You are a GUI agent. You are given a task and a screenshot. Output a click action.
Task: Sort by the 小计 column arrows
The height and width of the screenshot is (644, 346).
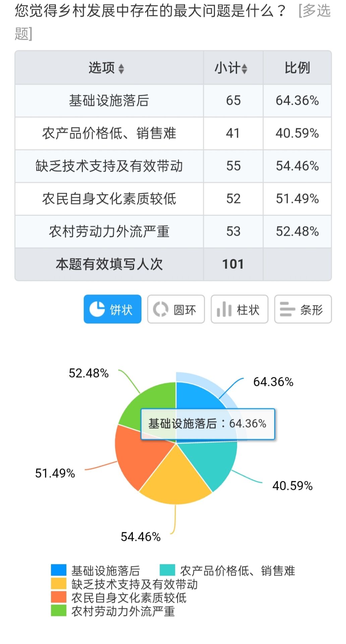click(244, 69)
